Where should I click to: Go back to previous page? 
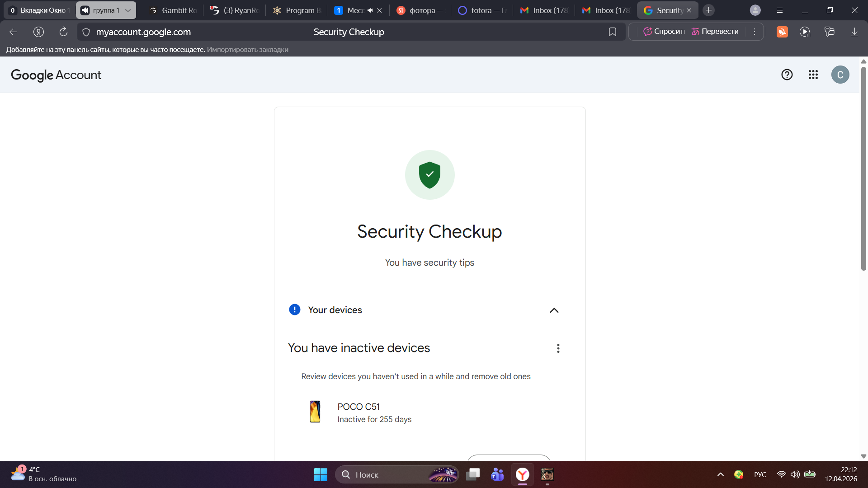click(13, 32)
